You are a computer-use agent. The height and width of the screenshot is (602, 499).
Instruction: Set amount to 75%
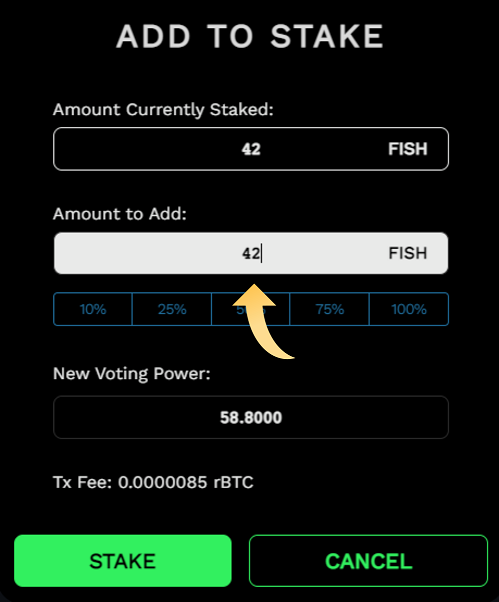[330, 309]
